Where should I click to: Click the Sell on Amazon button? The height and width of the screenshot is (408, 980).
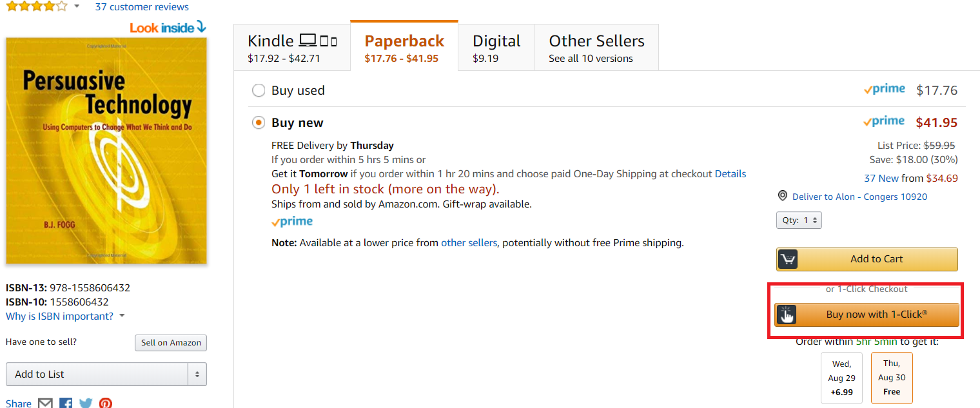tap(171, 343)
